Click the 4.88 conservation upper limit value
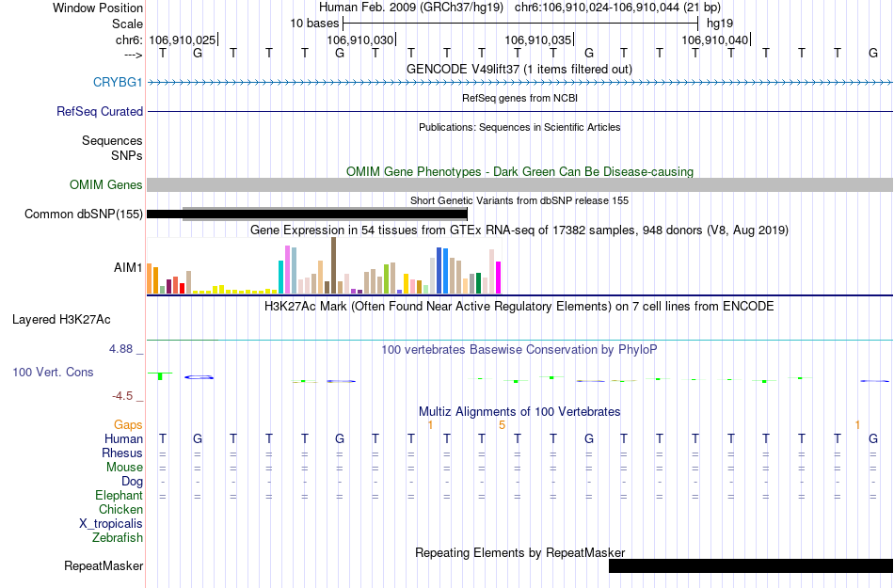This screenshot has width=894, height=588. tap(120, 349)
